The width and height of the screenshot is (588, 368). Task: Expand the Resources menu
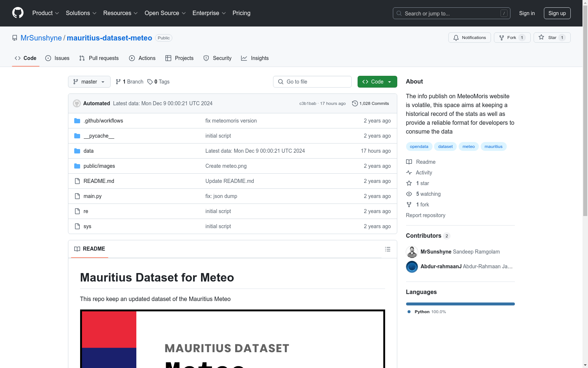point(121,13)
